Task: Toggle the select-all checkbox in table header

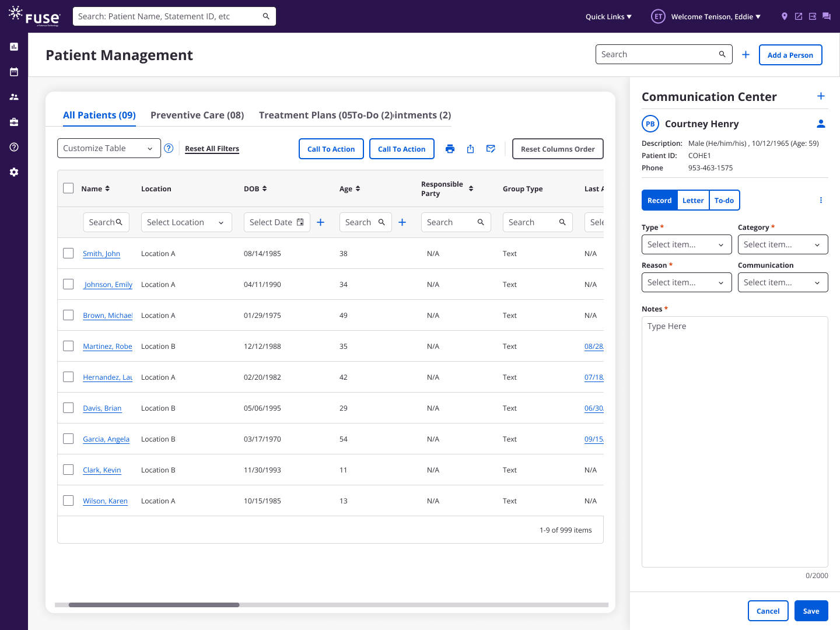Action: (68, 188)
